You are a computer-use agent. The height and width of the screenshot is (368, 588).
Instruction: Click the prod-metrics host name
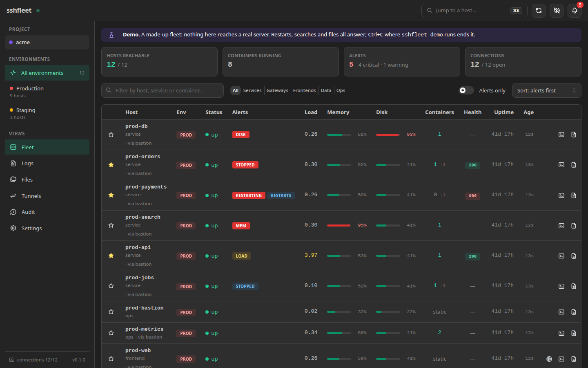144,329
